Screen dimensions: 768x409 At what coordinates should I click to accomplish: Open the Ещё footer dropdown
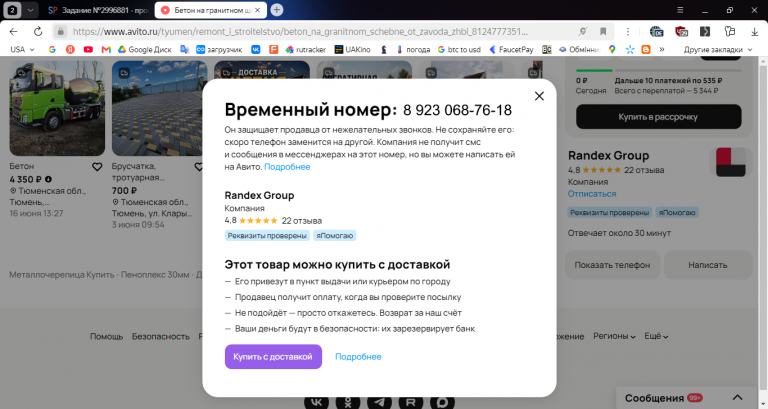pyautogui.click(x=656, y=336)
